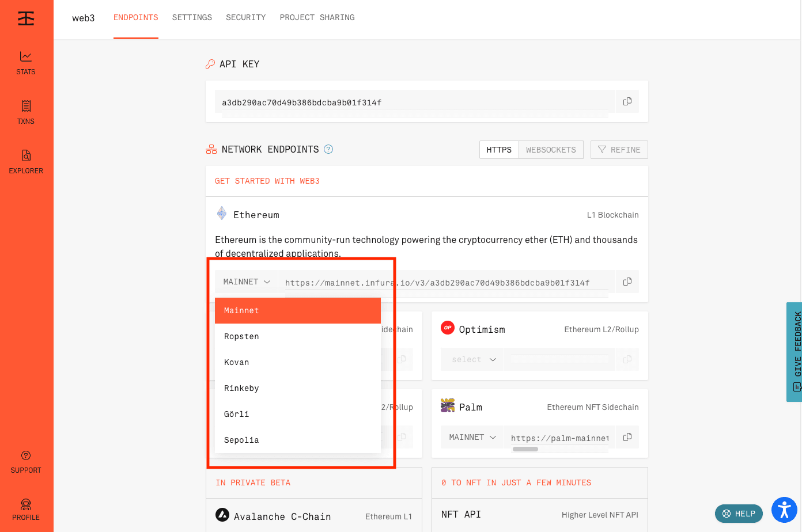Click the Network Endpoints help question icon

point(328,149)
